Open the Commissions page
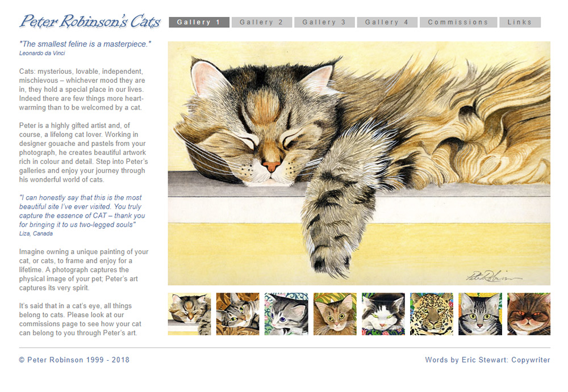The height and width of the screenshot is (392, 568). click(458, 22)
